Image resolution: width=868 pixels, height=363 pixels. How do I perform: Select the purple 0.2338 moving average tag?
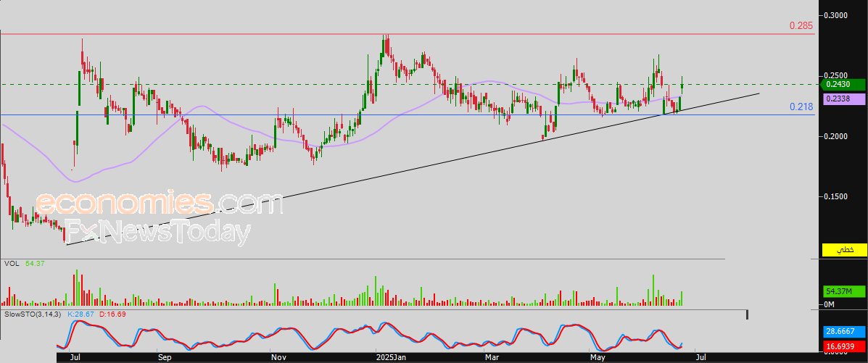(843, 99)
